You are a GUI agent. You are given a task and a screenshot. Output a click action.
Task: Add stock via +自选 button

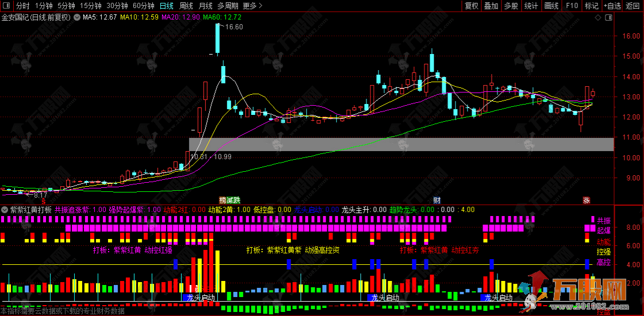coord(612,6)
